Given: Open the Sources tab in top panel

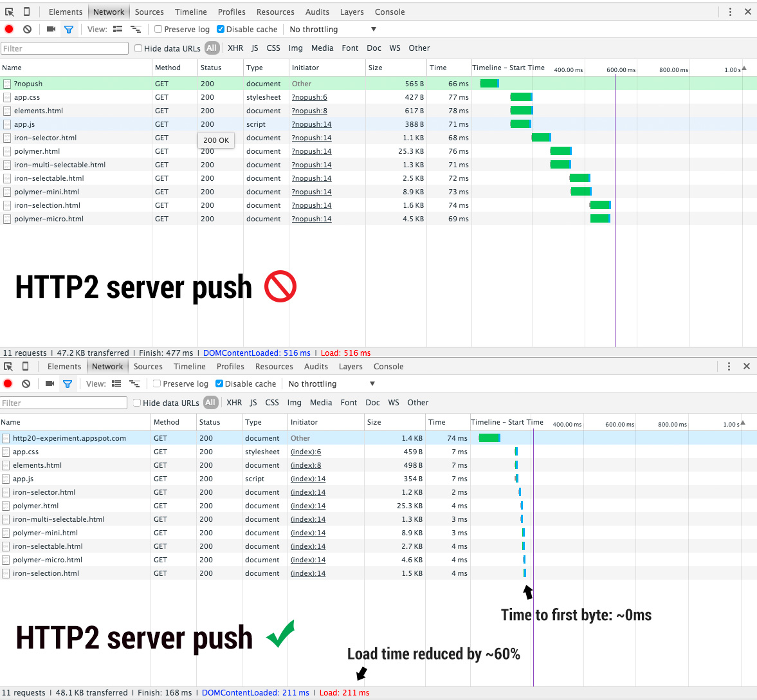Looking at the screenshot, I should [x=149, y=12].
